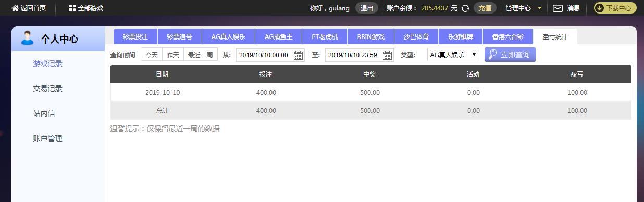644x202 pixels.
Task: Click the 昨天 quick date button
Action: click(x=173, y=55)
